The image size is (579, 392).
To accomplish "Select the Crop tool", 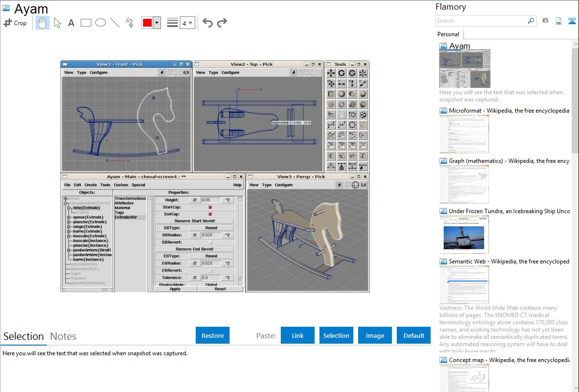I will tap(15, 23).
